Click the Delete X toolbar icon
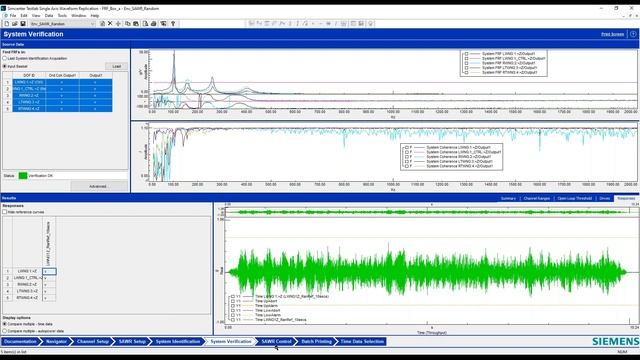Screen dimensions: 640x360 click(110, 24)
